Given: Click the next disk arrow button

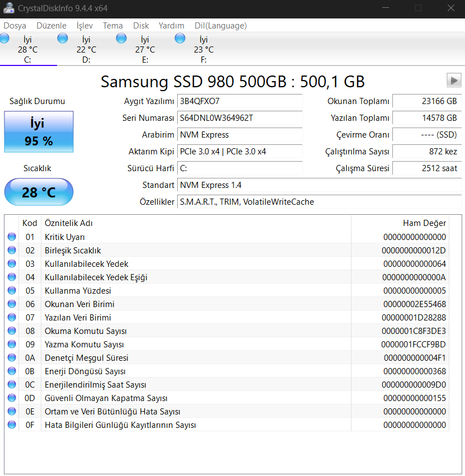Looking at the screenshot, I should 454,81.
